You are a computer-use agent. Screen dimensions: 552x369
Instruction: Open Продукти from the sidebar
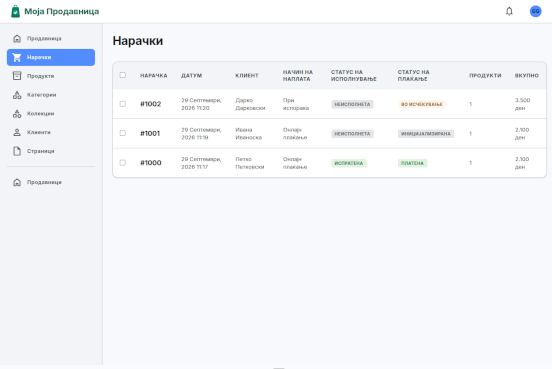point(51,76)
